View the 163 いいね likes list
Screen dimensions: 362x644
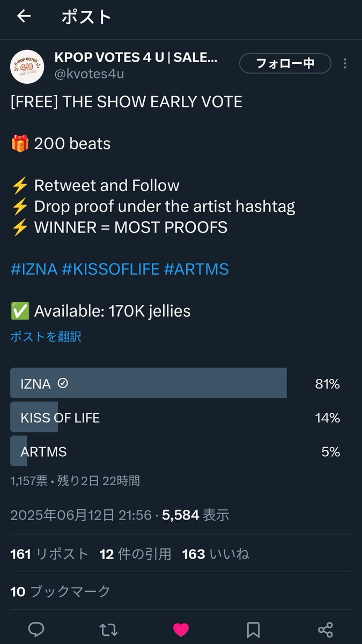(x=216, y=554)
